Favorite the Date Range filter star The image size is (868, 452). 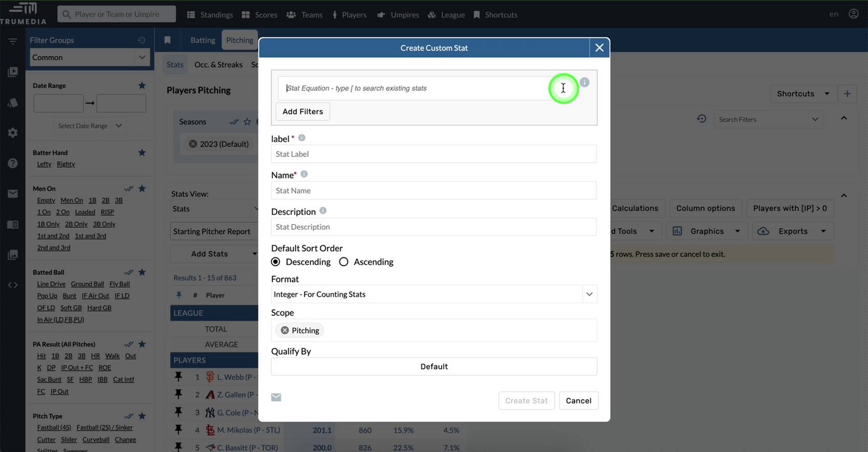pyautogui.click(x=142, y=85)
